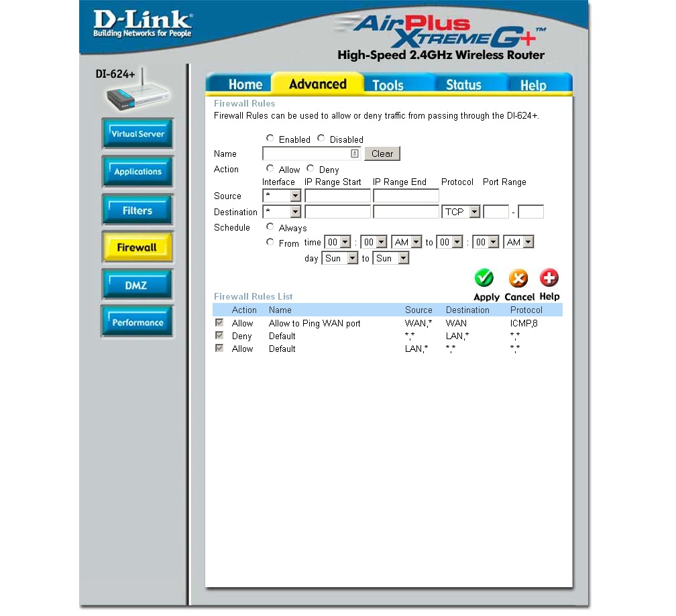Toggle checkbox for the Allow Default rule
Viewport: 676px width, 616px height.
[219, 348]
